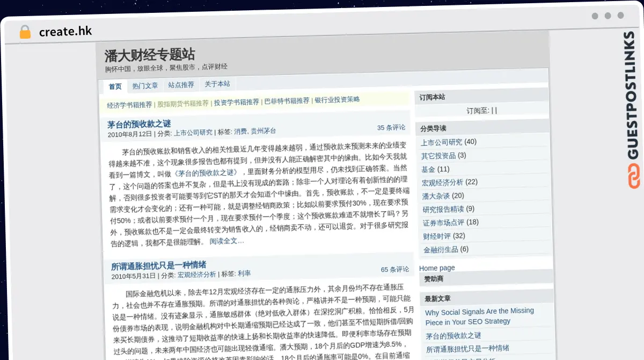
Task: Open the Why Social Signals Are the Missing Piece article
Action: (479, 316)
